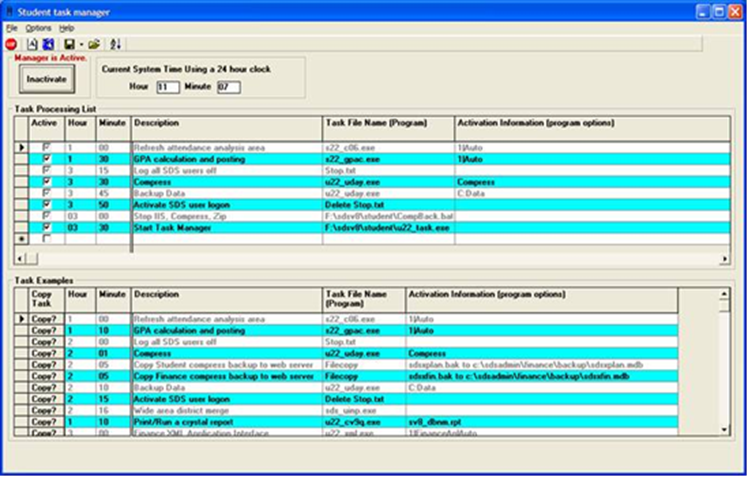Check the Active box in the empty new row
Image resolution: width=748 pixels, height=477 pixels.
pos(45,240)
